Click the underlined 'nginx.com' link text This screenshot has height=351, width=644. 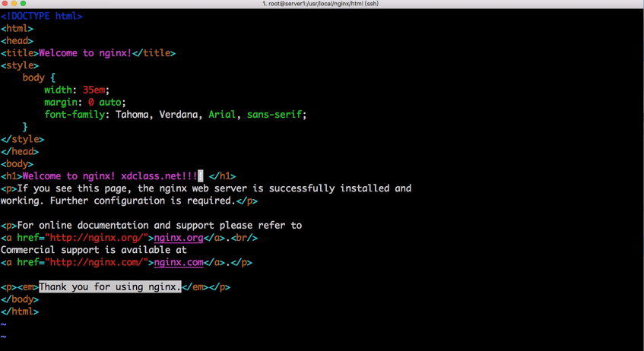[x=179, y=262]
